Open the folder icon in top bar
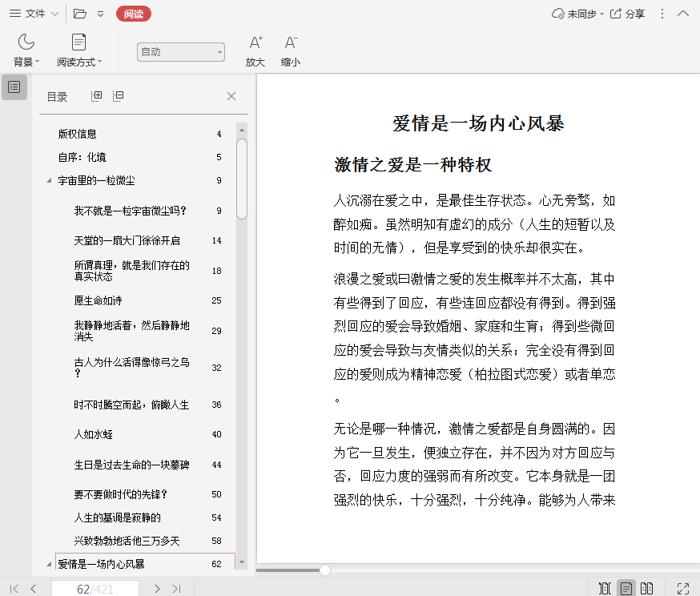The height and width of the screenshot is (596, 700). pyautogui.click(x=80, y=14)
